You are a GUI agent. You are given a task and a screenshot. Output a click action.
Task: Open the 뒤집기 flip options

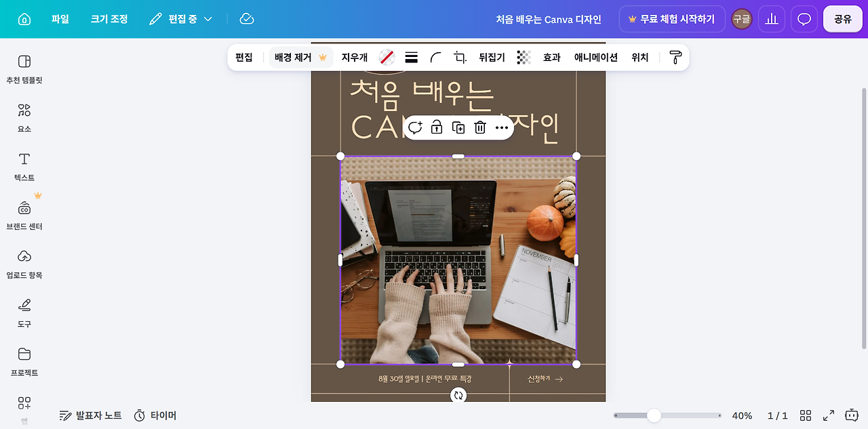[492, 58]
